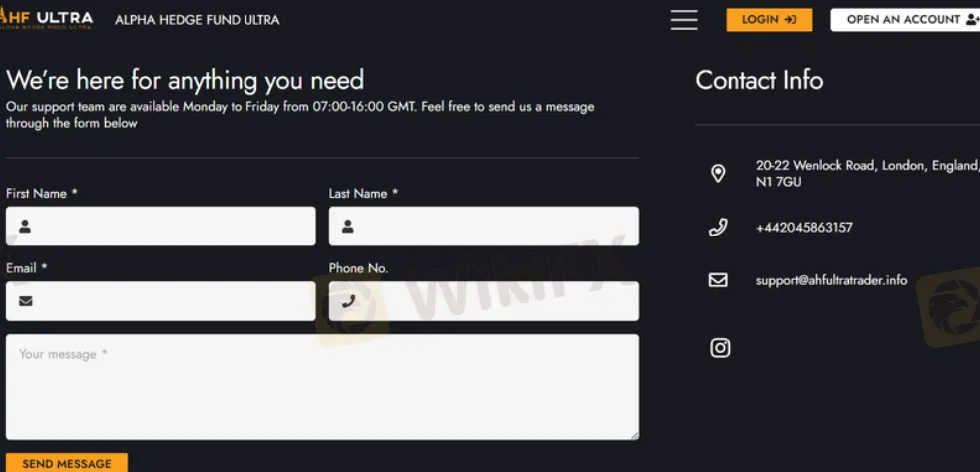Screen dimensions: 980x472
Task: Click the person icon in First Name field
Action: click(x=25, y=227)
